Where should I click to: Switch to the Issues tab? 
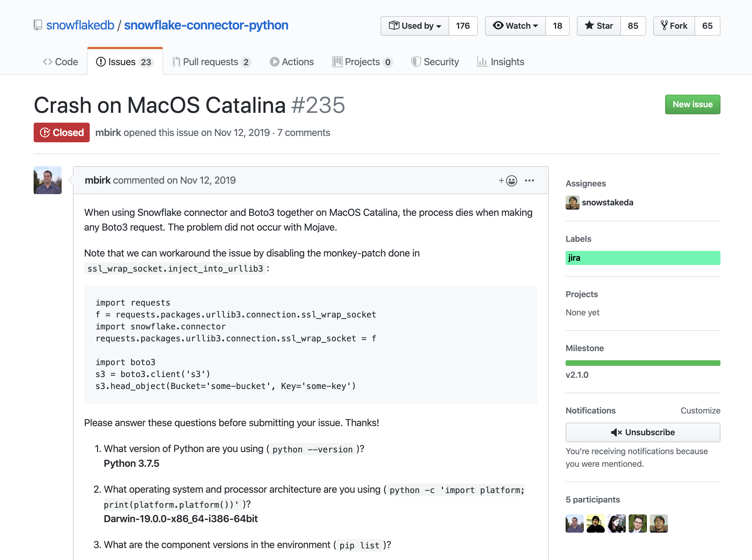pyautogui.click(x=125, y=62)
